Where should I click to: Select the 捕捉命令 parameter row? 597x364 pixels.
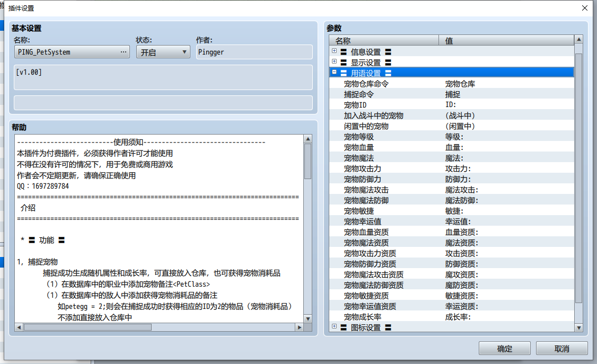[452, 94]
